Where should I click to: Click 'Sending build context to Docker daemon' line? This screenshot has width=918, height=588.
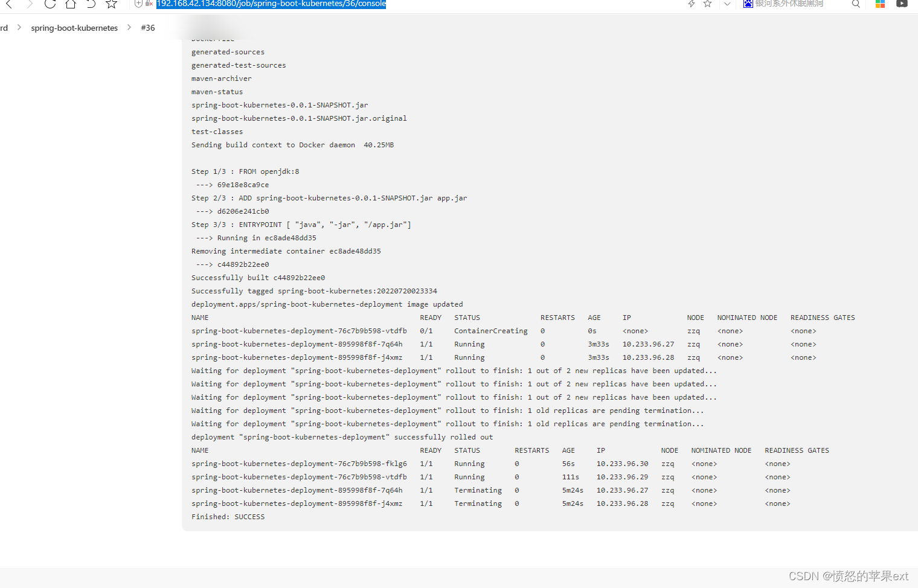[292, 145]
